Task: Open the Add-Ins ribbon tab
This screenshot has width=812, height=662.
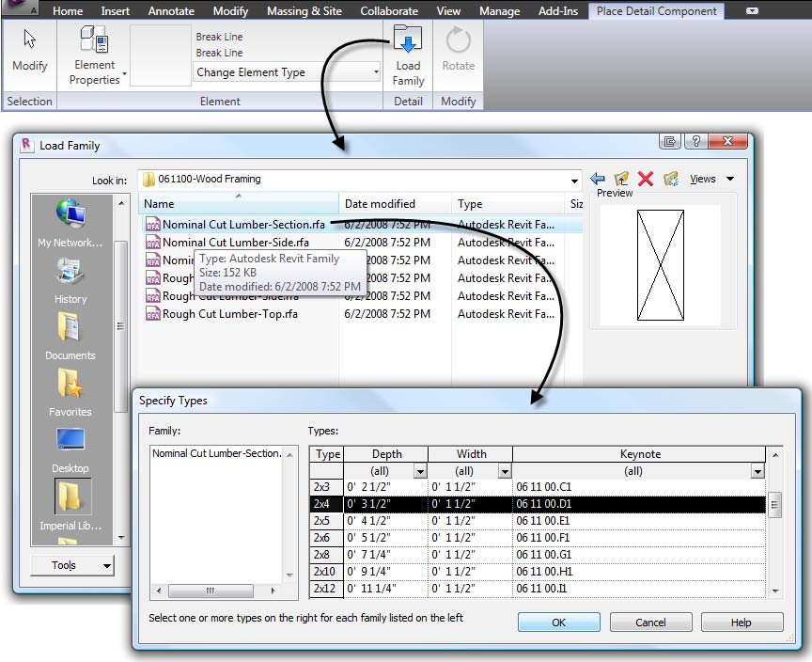Action: coord(557,11)
